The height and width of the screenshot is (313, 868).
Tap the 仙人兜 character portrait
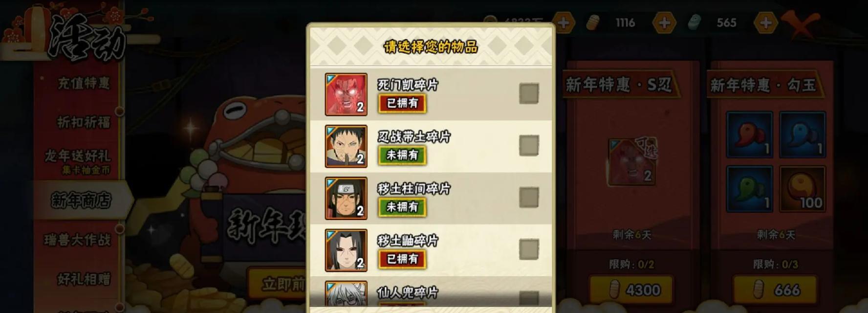346,293
